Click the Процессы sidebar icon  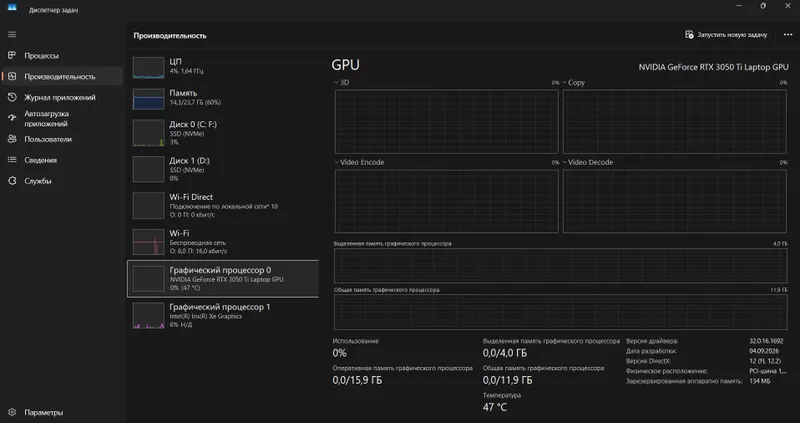[x=12, y=56]
